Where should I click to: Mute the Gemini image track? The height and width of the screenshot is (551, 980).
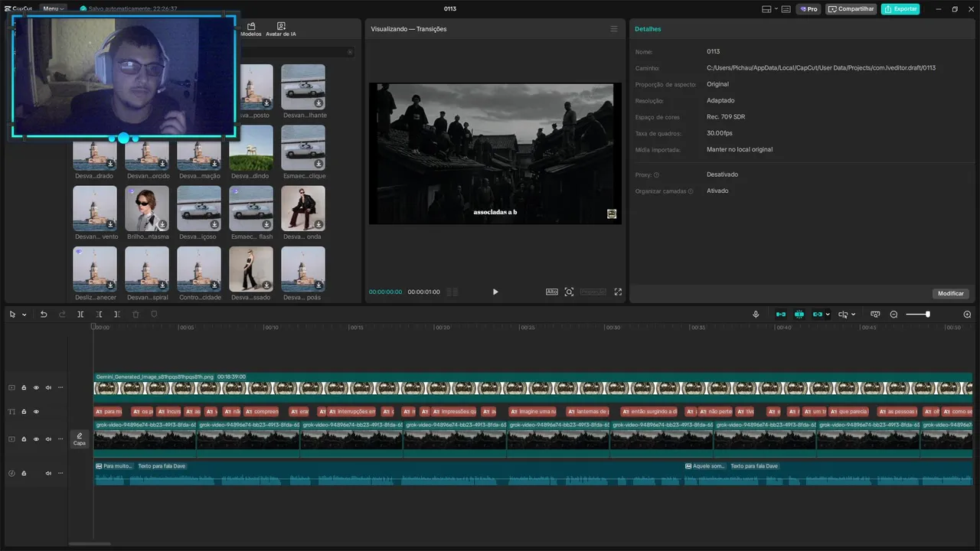(x=48, y=388)
